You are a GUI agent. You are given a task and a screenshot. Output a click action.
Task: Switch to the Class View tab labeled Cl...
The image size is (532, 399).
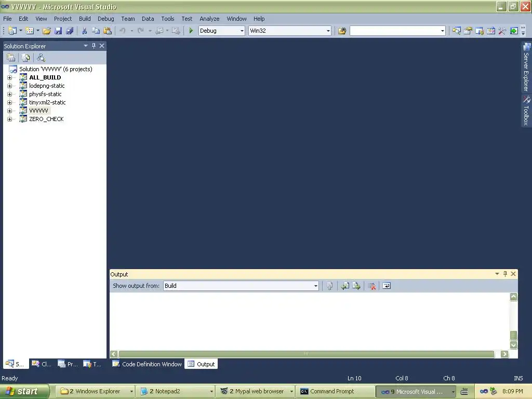(x=42, y=364)
